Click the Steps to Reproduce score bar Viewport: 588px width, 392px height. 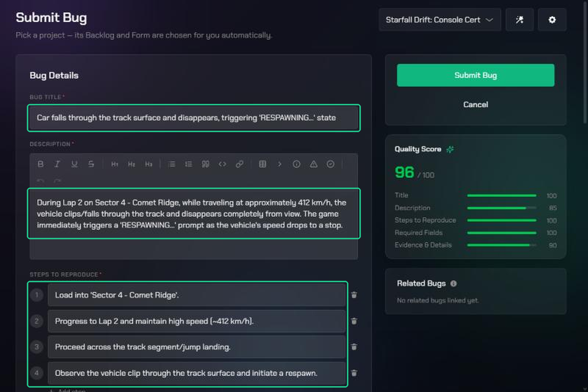(x=502, y=220)
